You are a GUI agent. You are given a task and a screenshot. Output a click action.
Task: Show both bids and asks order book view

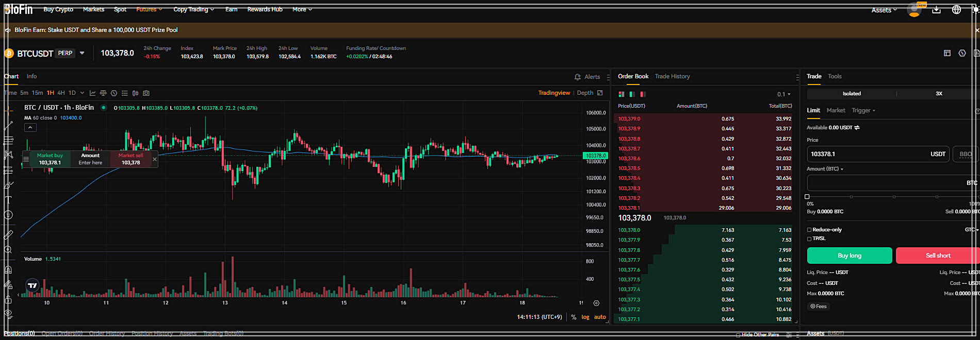pyautogui.click(x=622, y=94)
